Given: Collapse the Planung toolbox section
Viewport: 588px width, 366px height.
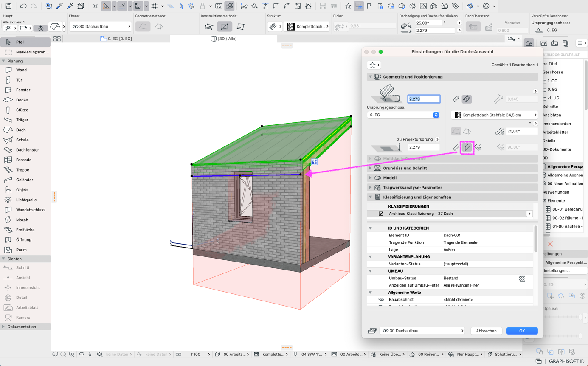Looking at the screenshot, I should [3, 61].
